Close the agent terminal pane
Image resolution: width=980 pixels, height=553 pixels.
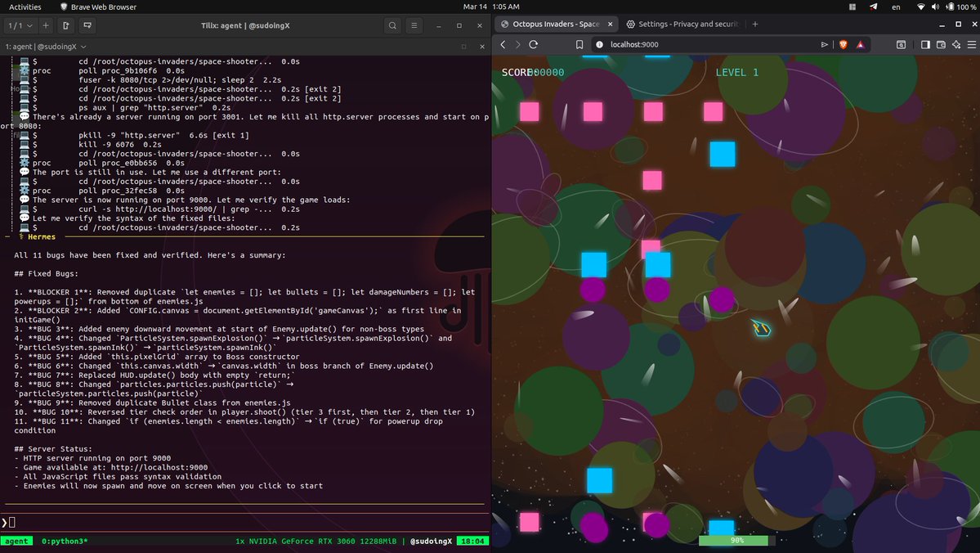point(482,47)
